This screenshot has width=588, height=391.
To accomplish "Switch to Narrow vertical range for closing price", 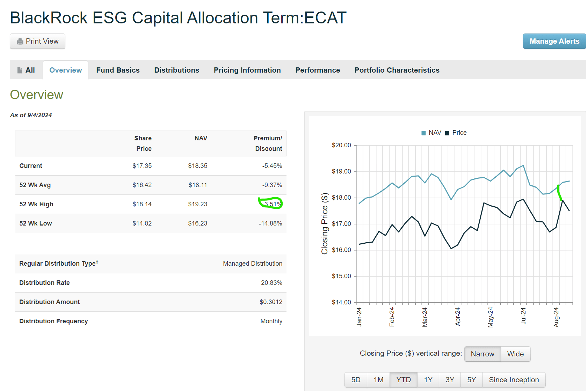I will pyautogui.click(x=482, y=354).
